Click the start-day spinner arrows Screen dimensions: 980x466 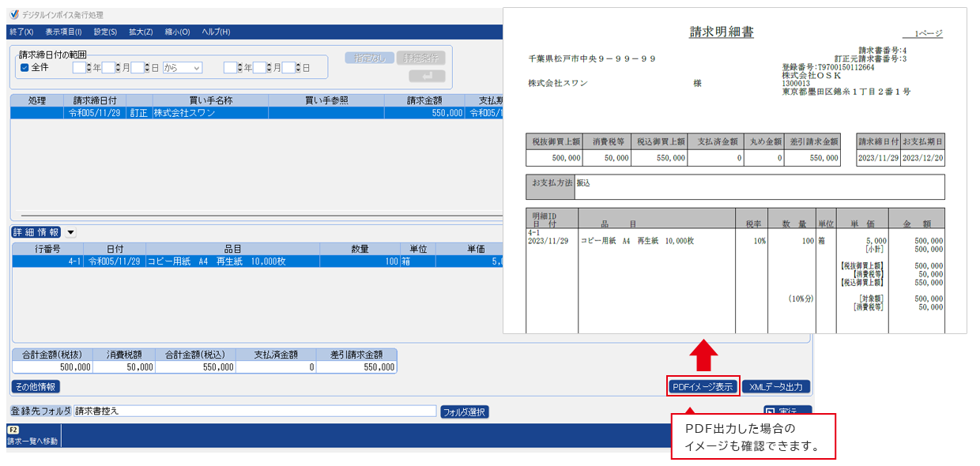point(147,68)
